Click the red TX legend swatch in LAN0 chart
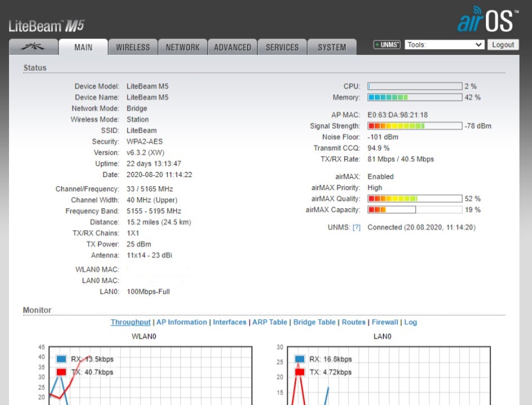Image resolution: width=532 pixels, height=405 pixels. [300, 372]
